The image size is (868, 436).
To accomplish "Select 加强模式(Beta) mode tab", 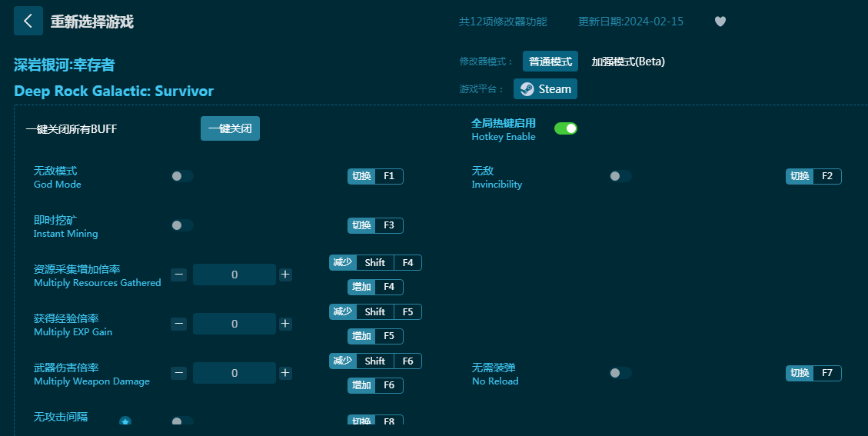I will (x=628, y=62).
